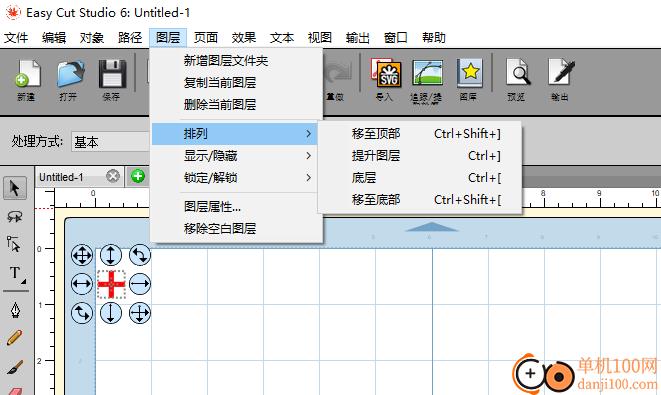Open the 帮助 menu
This screenshot has width=661, height=395.
(x=434, y=38)
